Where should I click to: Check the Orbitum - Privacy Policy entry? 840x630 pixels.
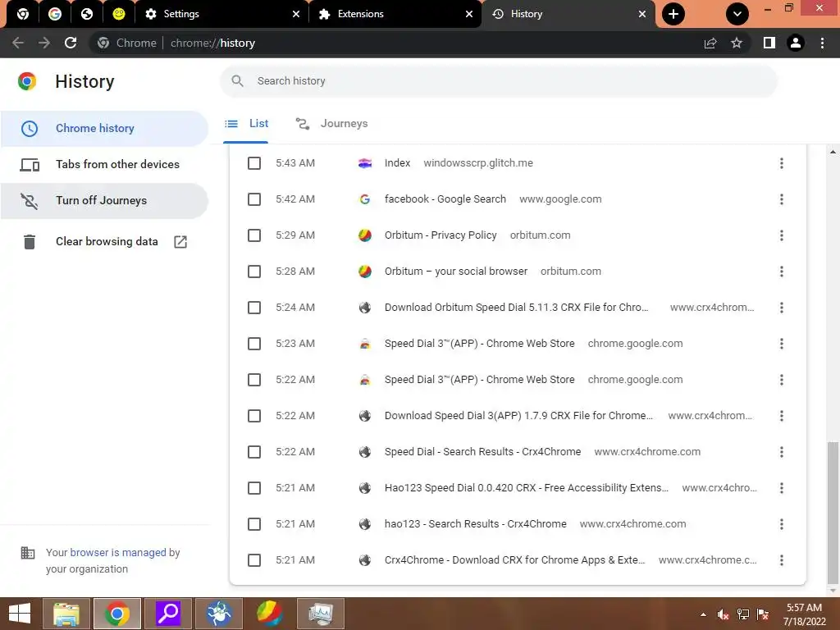[x=254, y=235]
